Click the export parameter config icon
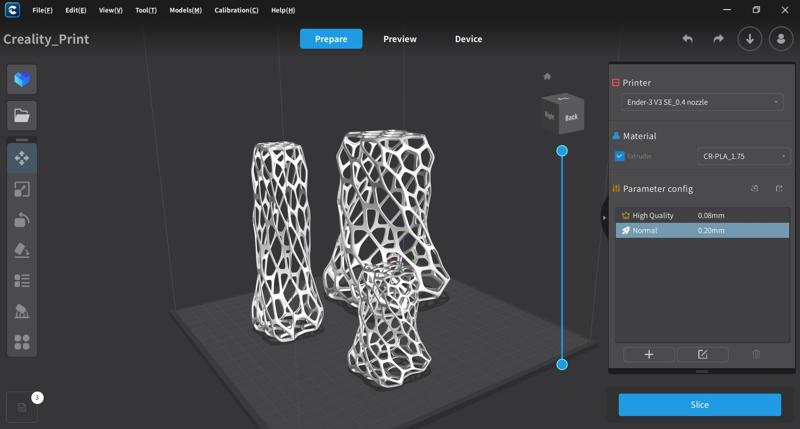 [x=779, y=188]
